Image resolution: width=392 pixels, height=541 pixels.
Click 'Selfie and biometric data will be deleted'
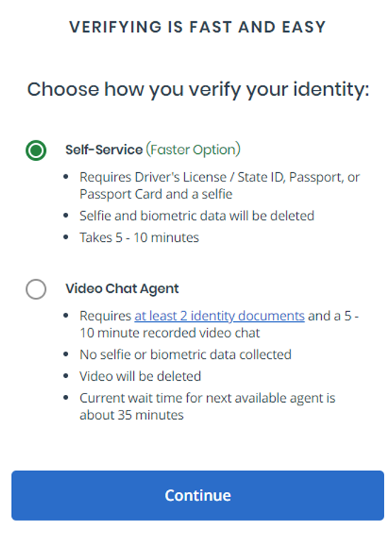[x=196, y=216]
